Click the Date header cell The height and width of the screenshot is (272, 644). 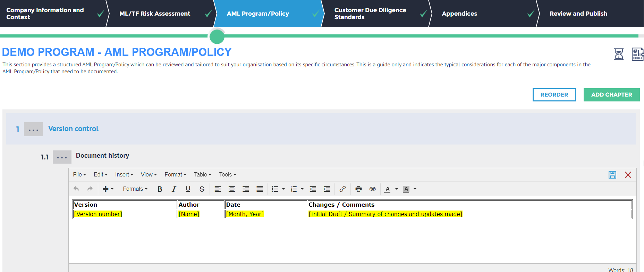click(266, 205)
